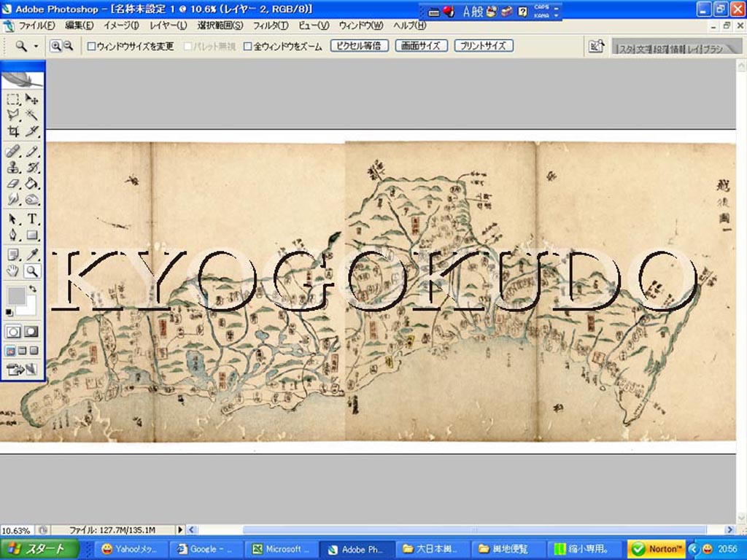Click the horizontal scrollbar left arrow

click(192, 529)
